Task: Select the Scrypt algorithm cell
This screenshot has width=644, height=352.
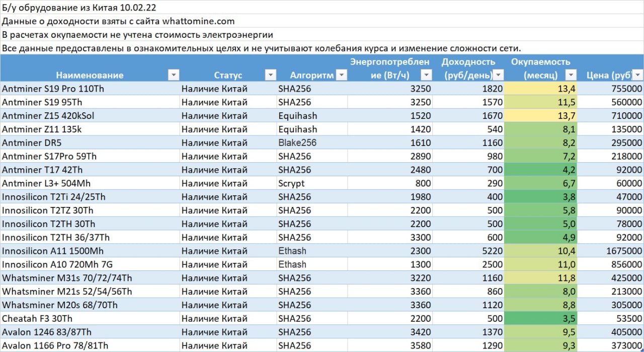Action: point(312,183)
